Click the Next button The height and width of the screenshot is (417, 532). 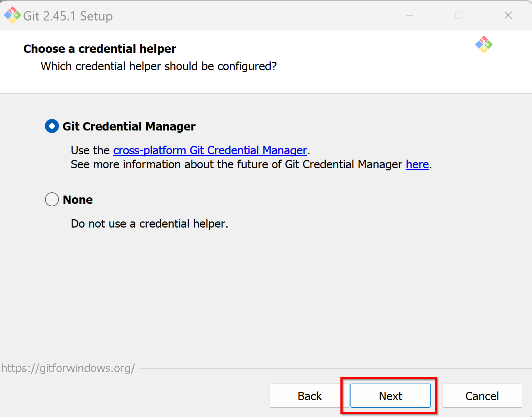click(x=390, y=396)
